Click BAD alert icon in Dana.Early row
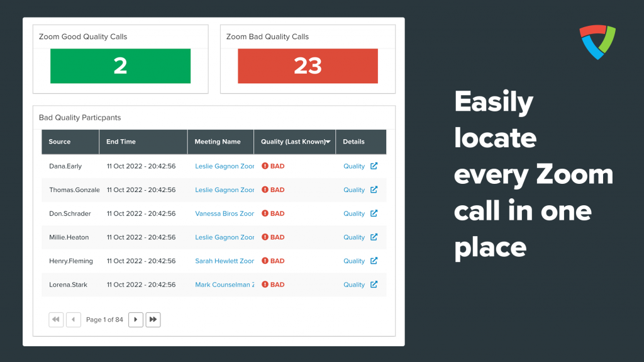Image resolution: width=644 pixels, height=362 pixels. [265, 166]
